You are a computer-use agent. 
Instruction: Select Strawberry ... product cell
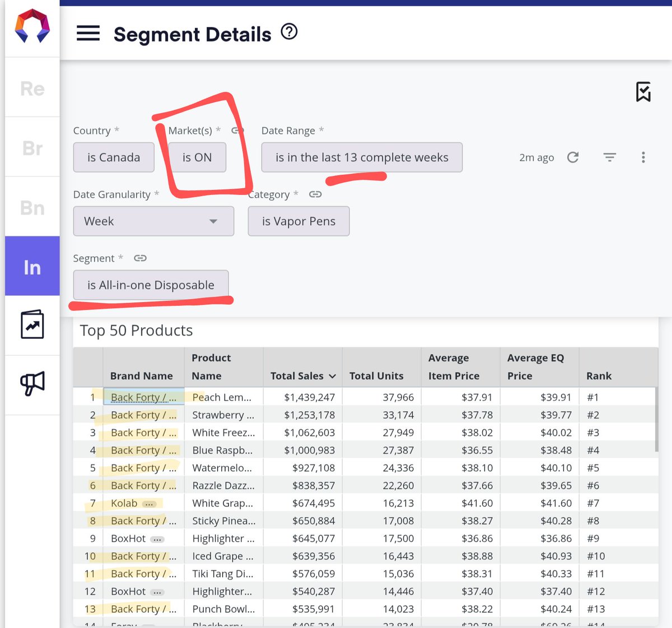point(223,415)
